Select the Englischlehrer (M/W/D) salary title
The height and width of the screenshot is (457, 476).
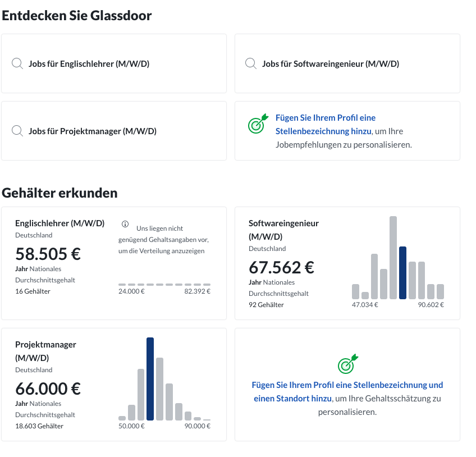pos(60,223)
